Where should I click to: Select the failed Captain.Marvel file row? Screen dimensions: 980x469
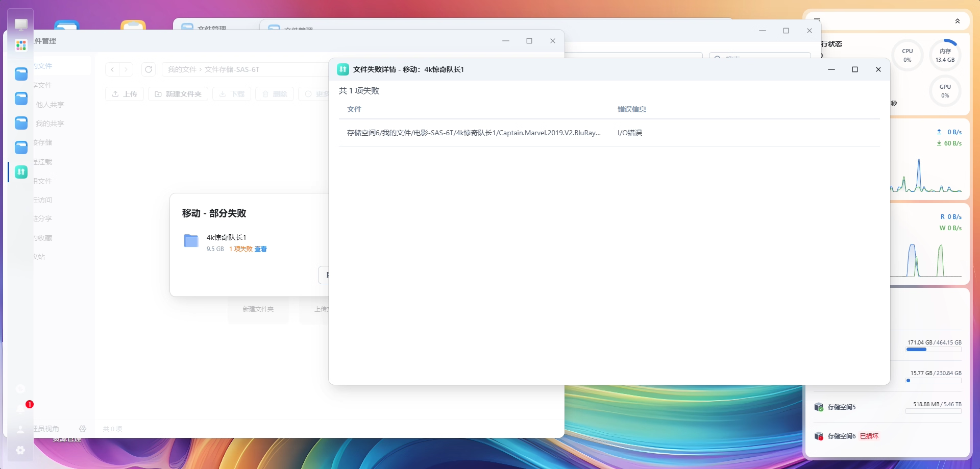(x=474, y=133)
